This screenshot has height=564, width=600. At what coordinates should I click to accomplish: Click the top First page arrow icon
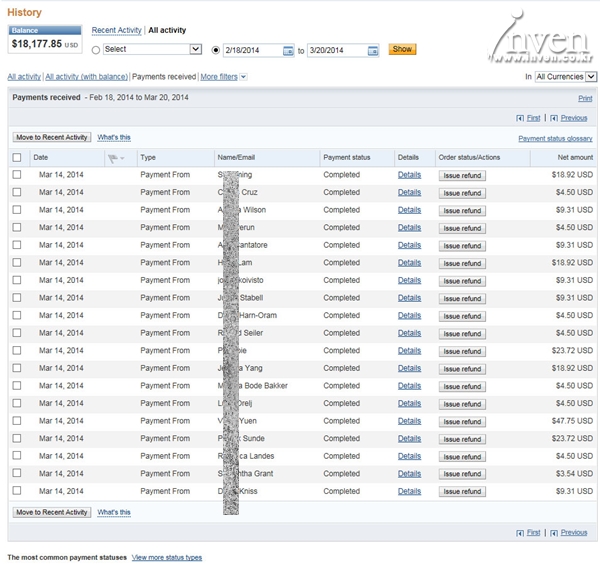tap(520, 118)
